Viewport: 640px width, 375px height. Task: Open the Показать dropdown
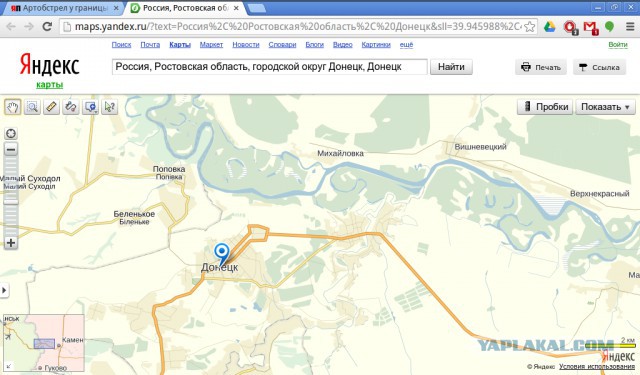[605, 107]
